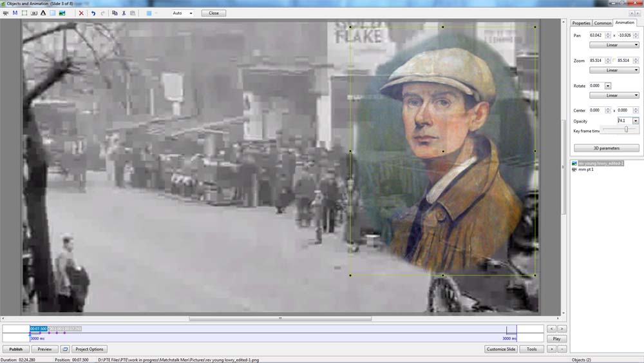Click top-right selection handle of portrait

(535, 27)
